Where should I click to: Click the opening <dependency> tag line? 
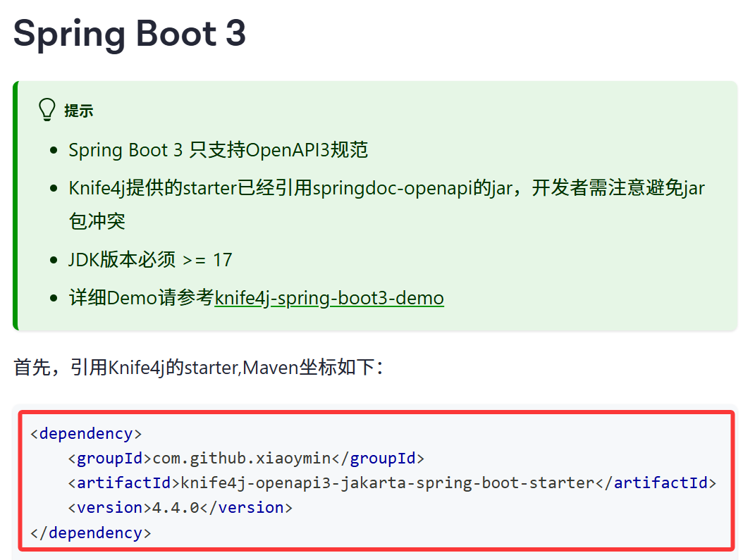pos(86,433)
